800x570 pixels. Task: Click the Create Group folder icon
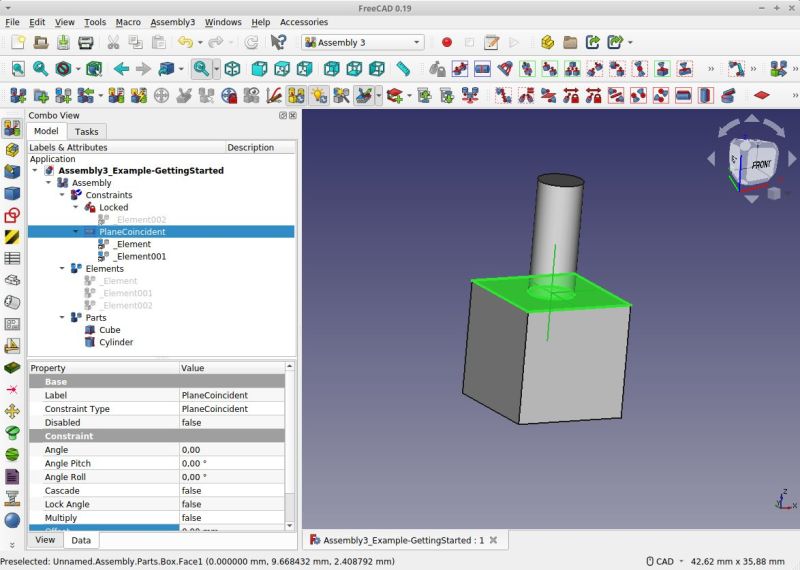pos(570,42)
